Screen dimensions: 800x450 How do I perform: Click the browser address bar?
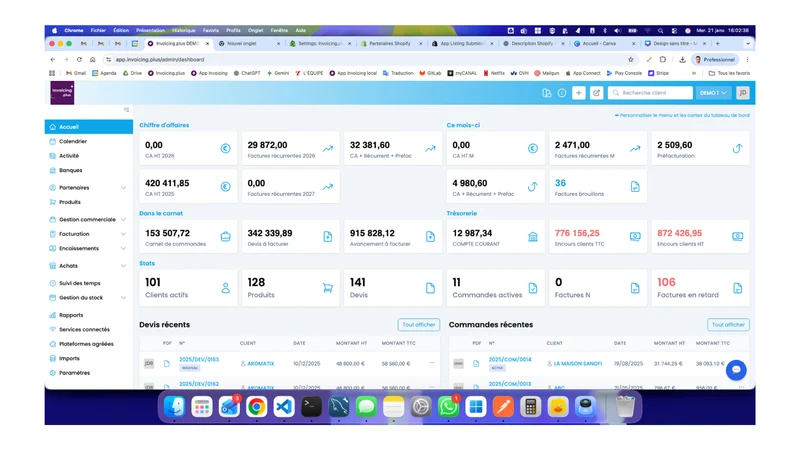click(365, 60)
